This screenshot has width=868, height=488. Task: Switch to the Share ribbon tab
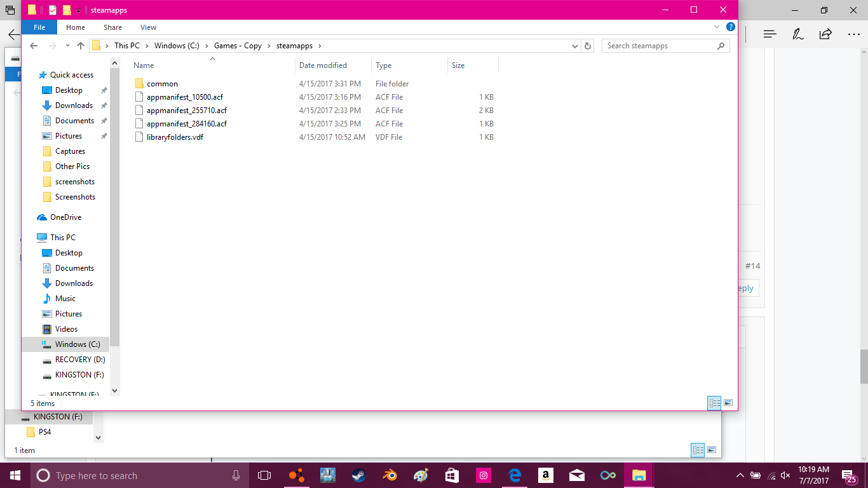tap(113, 27)
